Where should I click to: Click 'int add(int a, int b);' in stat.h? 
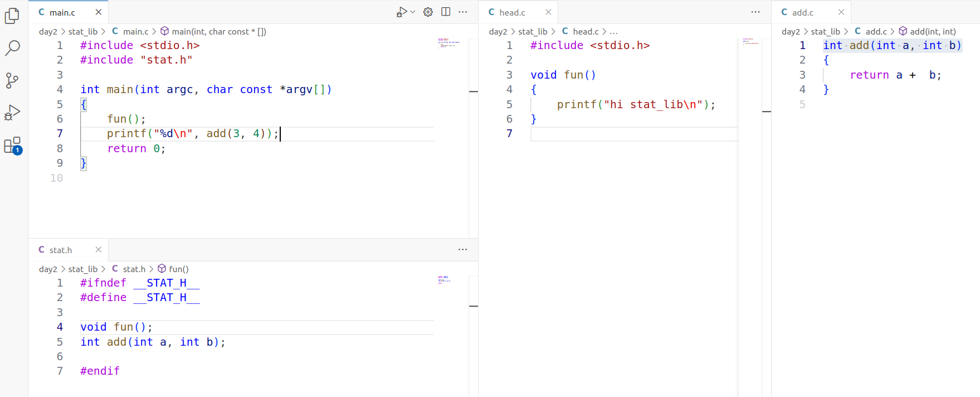coord(153,342)
